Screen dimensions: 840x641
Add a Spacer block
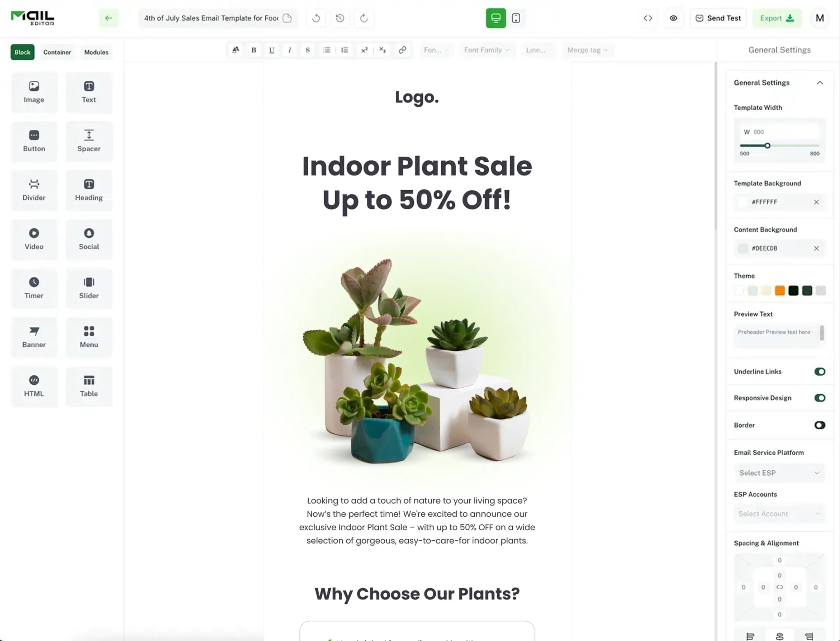[89, 142]
